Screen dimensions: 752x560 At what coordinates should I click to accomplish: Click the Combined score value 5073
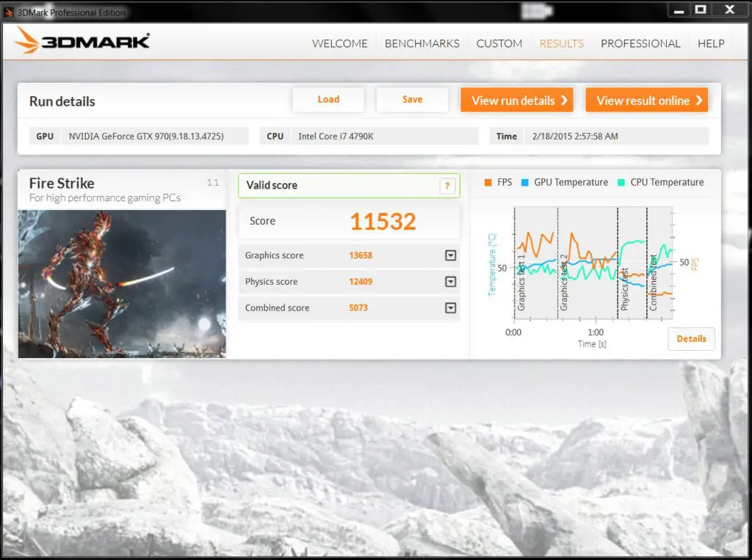point(358,308)
